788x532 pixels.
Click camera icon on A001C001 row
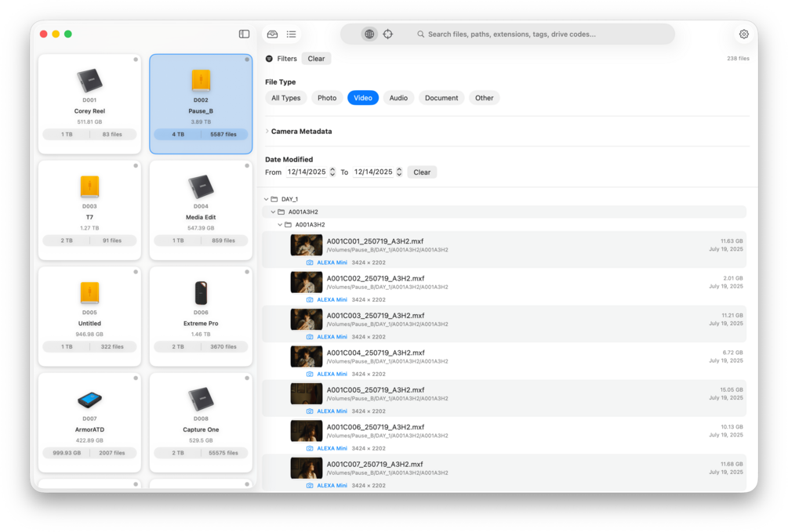(x=310, y=262)
